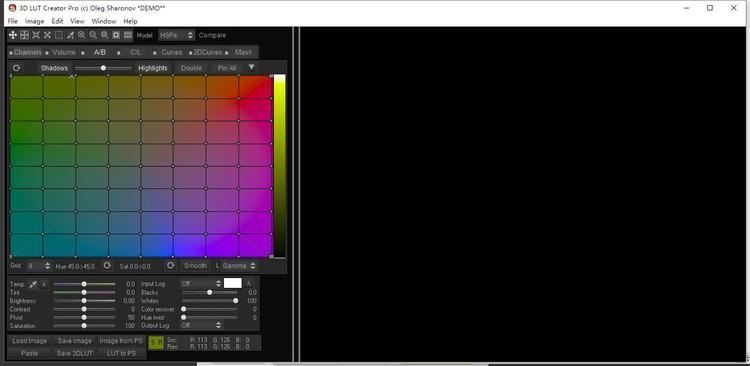Viewport: 750px width, 366px height.
Task: Reset the Hue shift value
Action: pos(107,265)
